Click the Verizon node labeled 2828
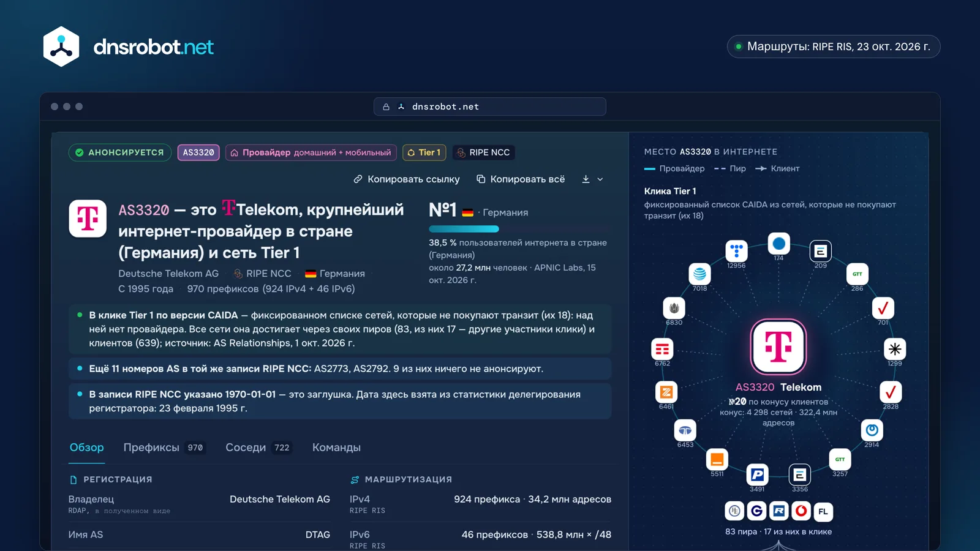 click(891, 392)
